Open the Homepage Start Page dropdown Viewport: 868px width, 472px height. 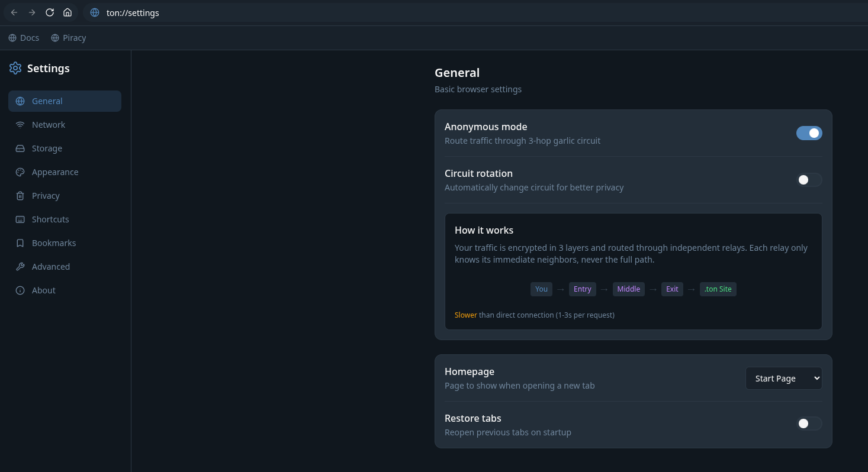tap(783, 379)
